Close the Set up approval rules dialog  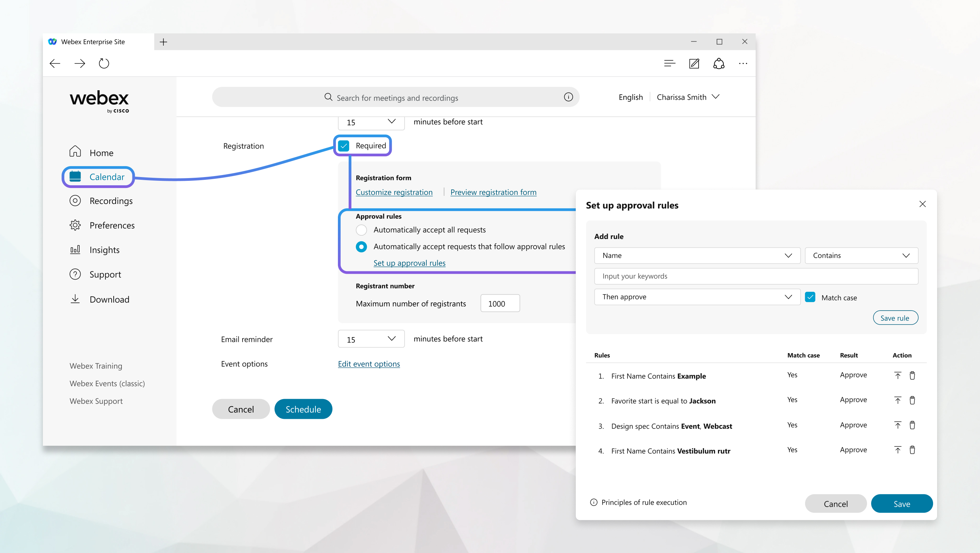tap(922, 204)
